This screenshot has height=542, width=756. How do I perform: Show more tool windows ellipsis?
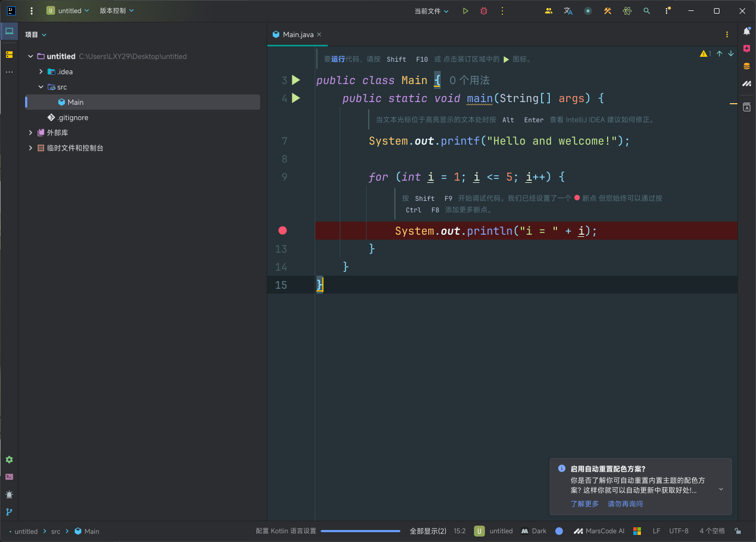[9, 72]
